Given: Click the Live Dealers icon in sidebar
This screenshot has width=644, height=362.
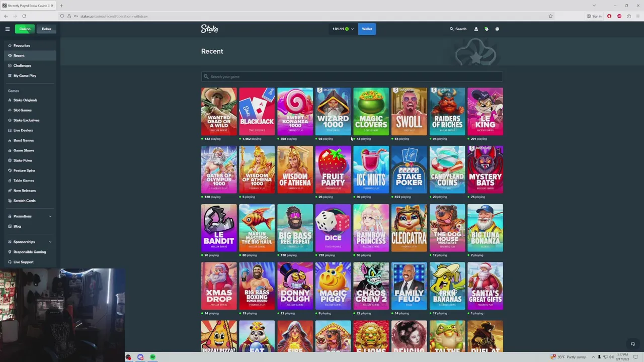Looking at the screenshot, I should pyautogui.click(x=10, y=130).
